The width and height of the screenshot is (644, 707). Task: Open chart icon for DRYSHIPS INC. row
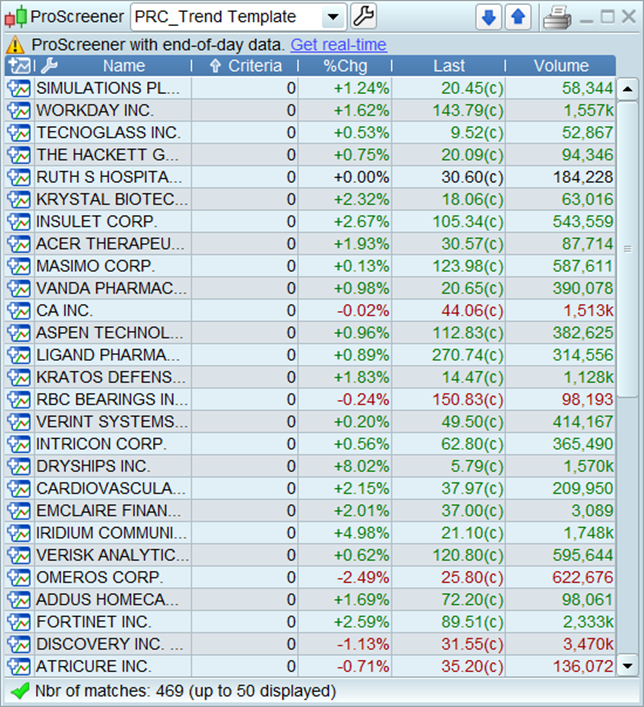19,466
